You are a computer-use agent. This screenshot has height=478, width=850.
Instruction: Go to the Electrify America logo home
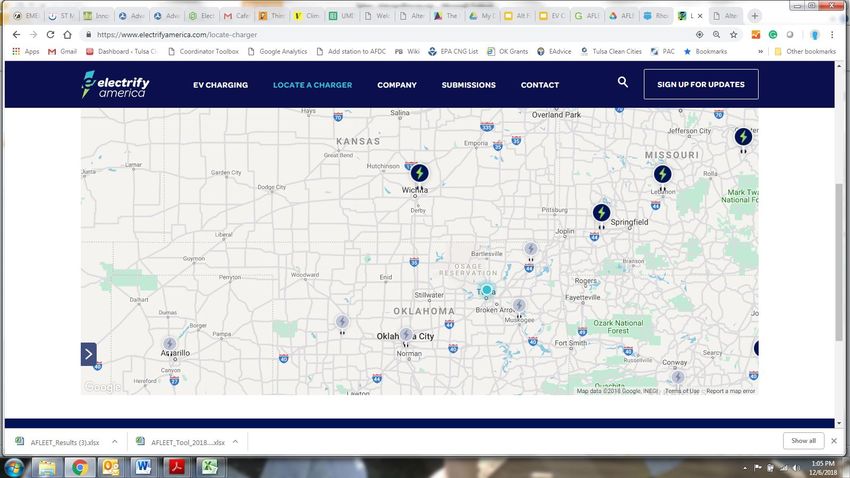coord(115,85)
